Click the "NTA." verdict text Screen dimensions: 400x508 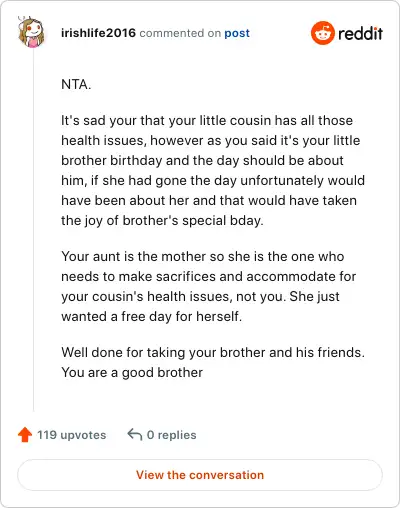click(76, 84)
